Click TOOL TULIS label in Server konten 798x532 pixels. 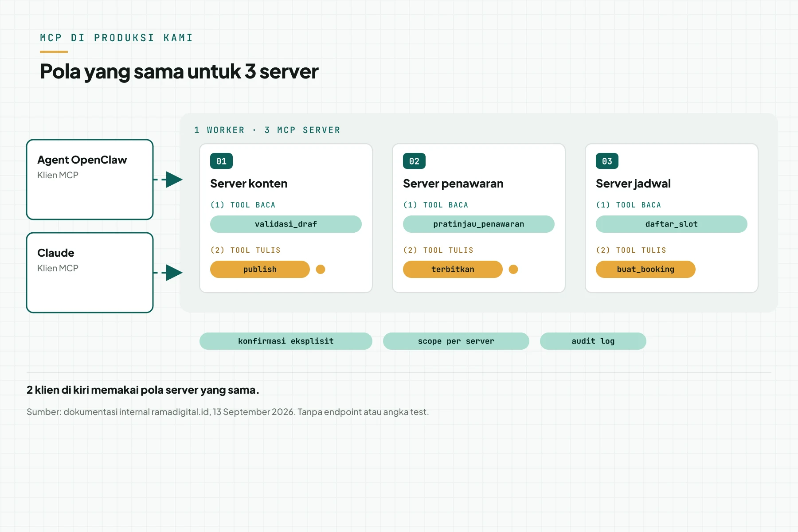246,250
